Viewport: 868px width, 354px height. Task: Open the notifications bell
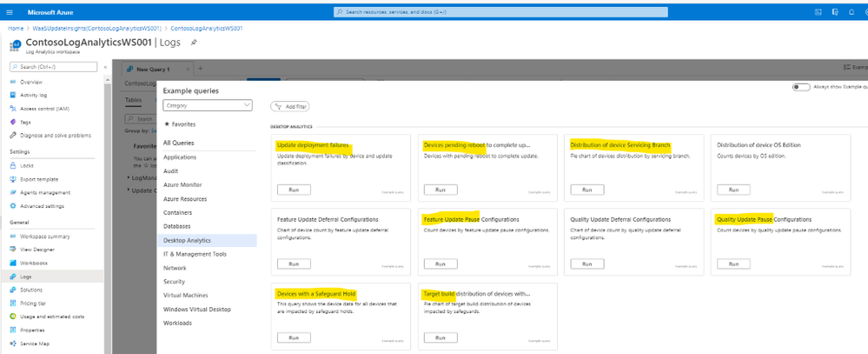pyautogui.click(x=851, y=12)
